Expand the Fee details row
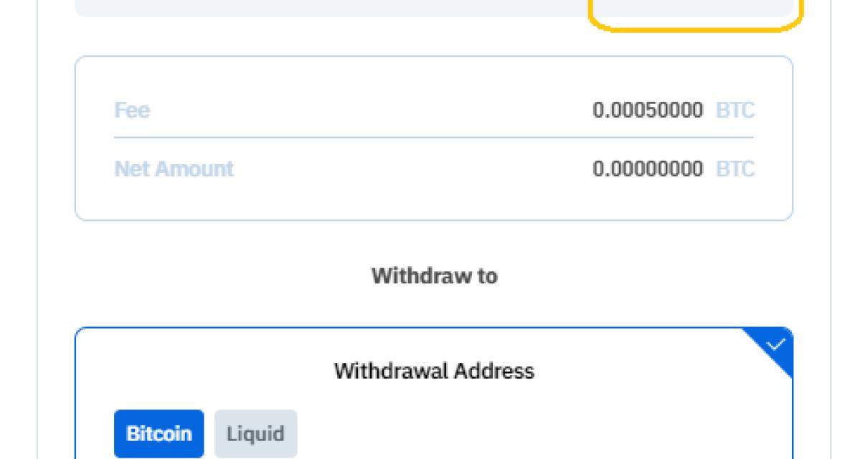868x459 pixels. (x=433, y=110)
